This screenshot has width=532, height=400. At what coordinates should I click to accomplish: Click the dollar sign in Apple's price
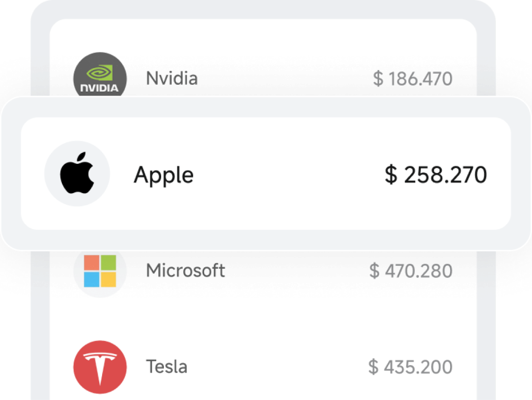pyautogui.click(x=391, y=175)
